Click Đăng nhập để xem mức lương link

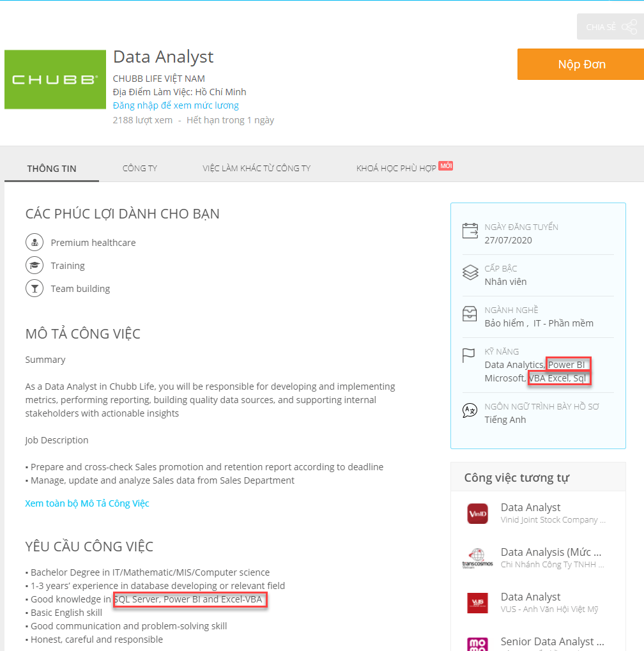[x=176, y=105]
